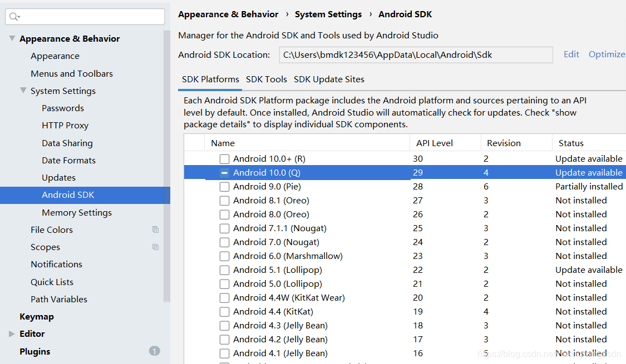Viewport: 626px width, 364px height.
Task: Open Plugins settings
Action: [34, 351]
